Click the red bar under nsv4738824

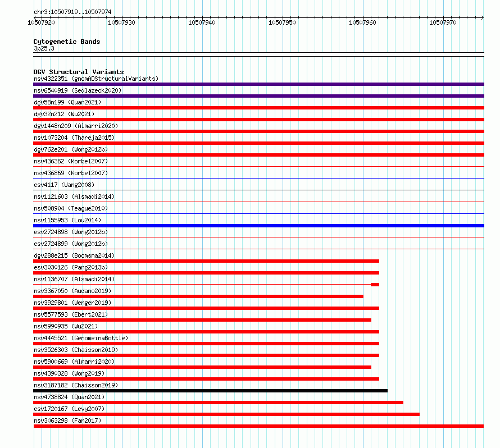(218, 403)
